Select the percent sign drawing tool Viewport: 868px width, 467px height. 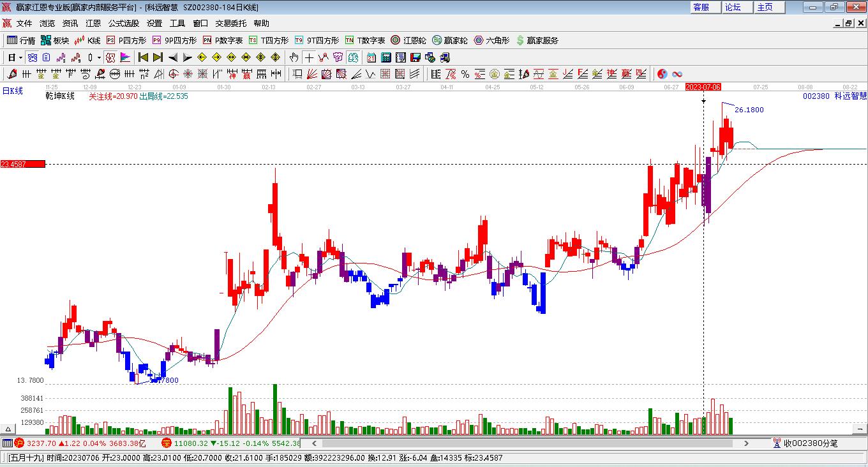465,74
